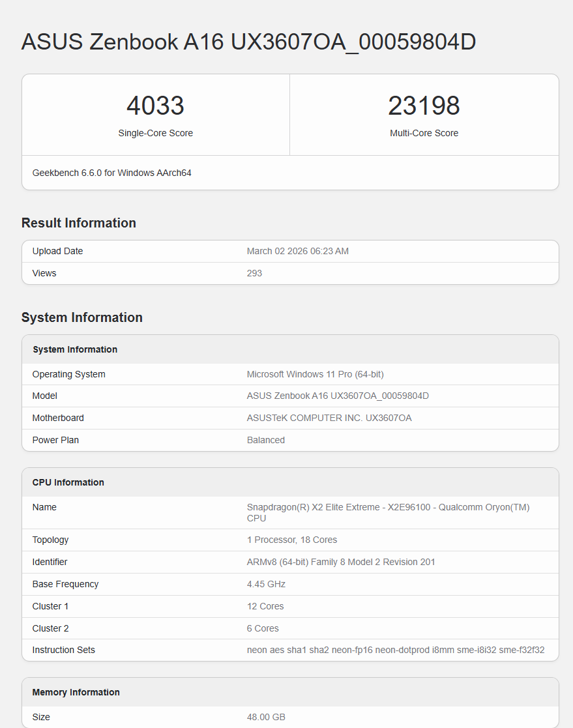Viewport: 573px width, 728px height.
Task: Click the Snapdragon X2 Elite Extreme CPU name
Action: (x=388, y=512)
